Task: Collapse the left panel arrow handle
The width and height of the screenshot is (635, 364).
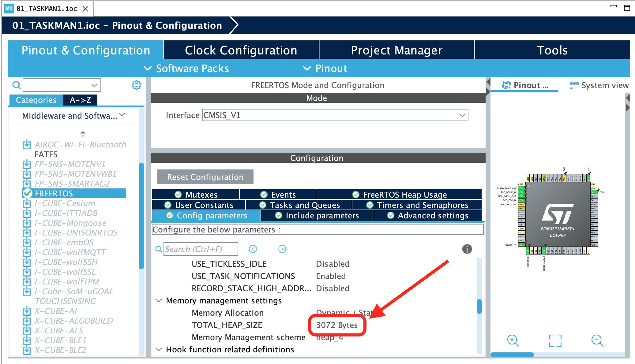Action: coord(488,82)
